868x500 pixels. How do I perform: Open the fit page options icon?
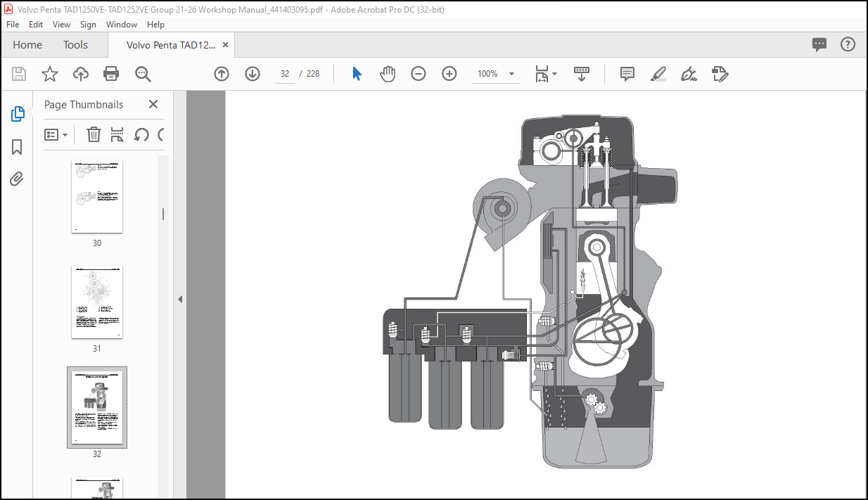(x=545, y=74)
